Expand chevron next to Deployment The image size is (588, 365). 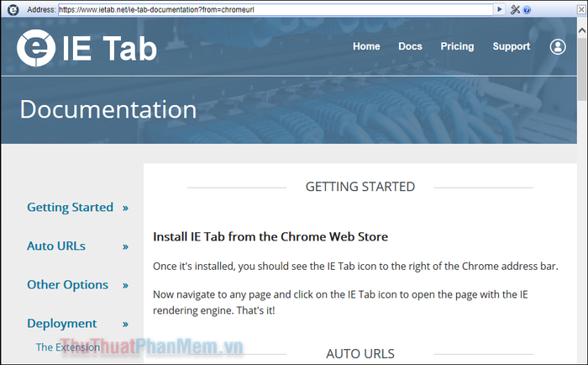coord(125,324)
